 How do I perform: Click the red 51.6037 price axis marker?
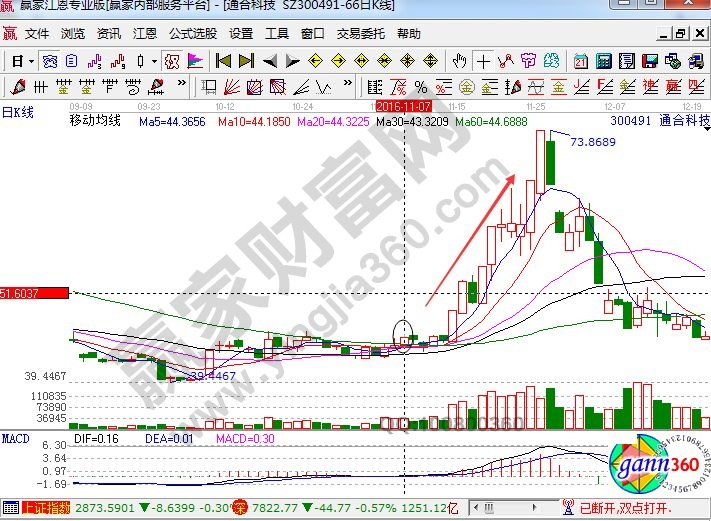point(34,293)
